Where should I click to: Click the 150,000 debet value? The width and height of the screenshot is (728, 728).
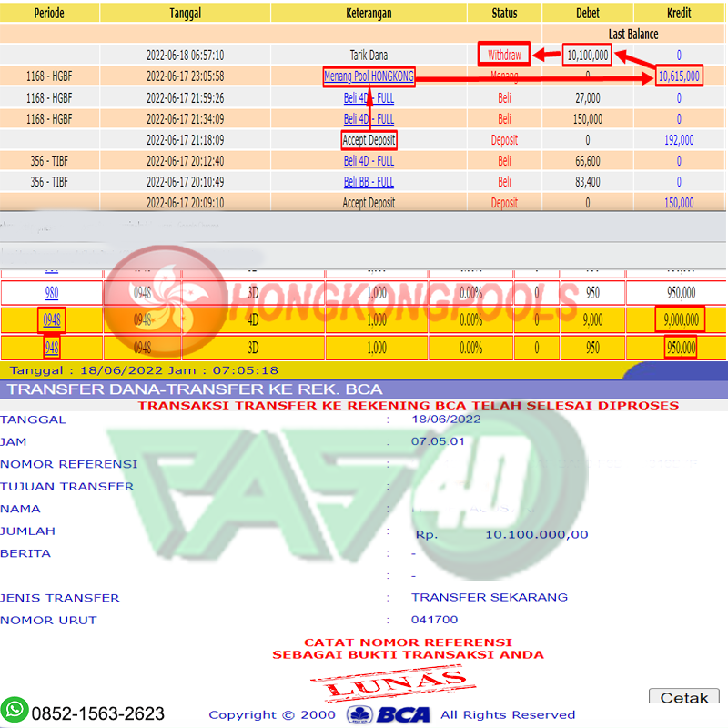click(588, 119)
